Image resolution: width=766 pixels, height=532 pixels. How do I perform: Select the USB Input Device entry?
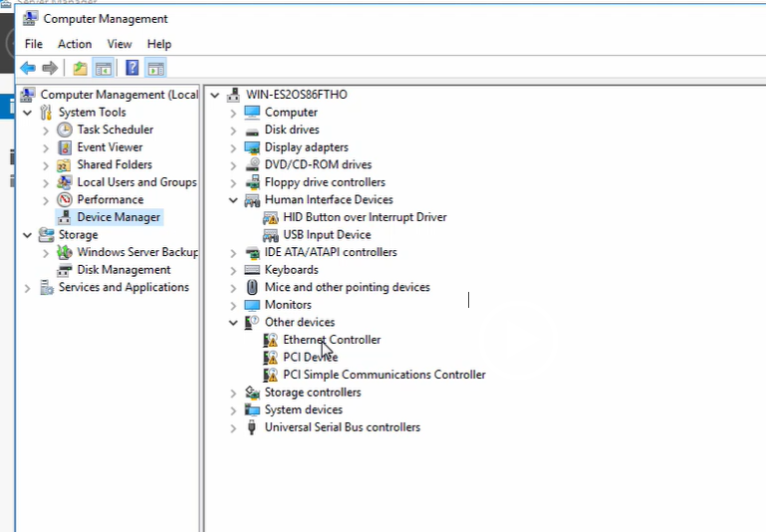click(327, 235)
